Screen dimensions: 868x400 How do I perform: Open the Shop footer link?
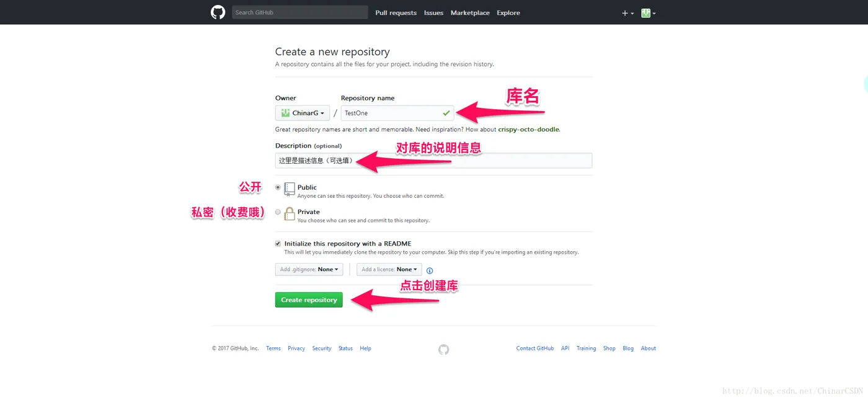tap(609, 349)
